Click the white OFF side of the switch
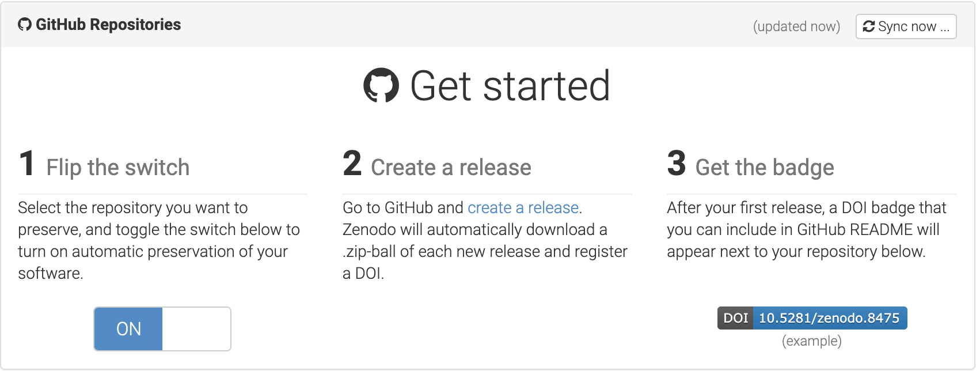Image resolution: width=980 pixels, height=371 pixels. click(196, 329)
